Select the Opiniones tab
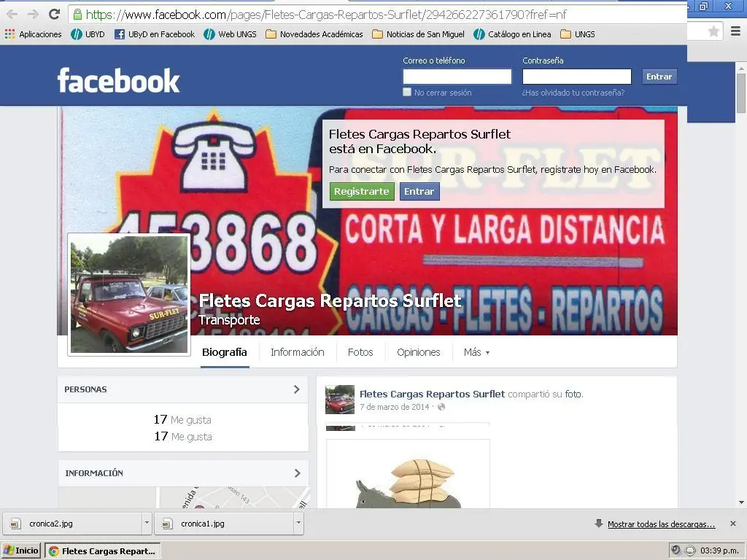Viewport: 747px width, 560px height. click(x=418, y=352)
